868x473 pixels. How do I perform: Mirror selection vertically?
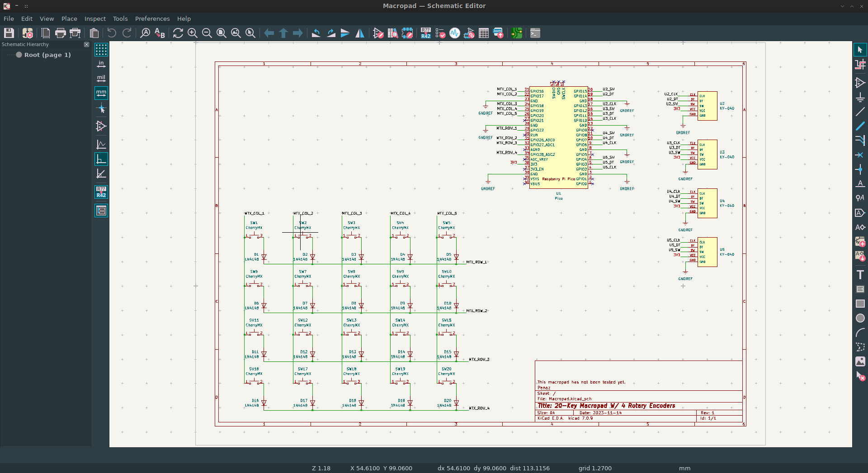(345, 33)
